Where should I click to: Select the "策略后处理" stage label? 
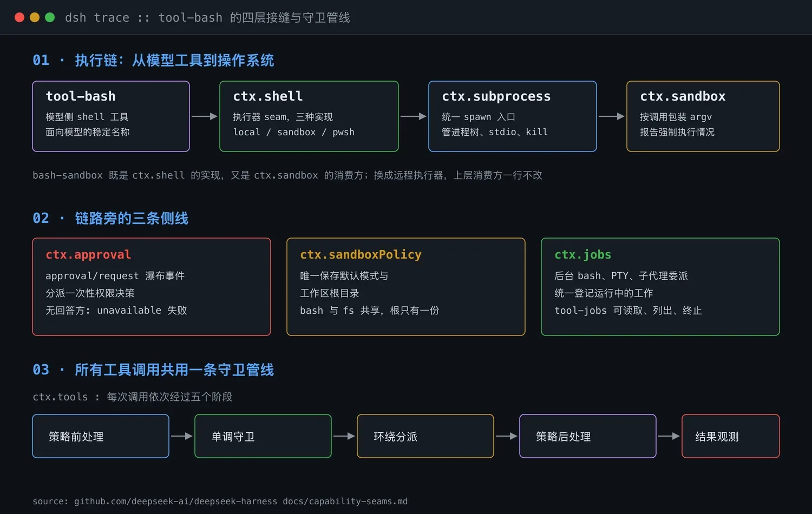[x=564, y=437]
